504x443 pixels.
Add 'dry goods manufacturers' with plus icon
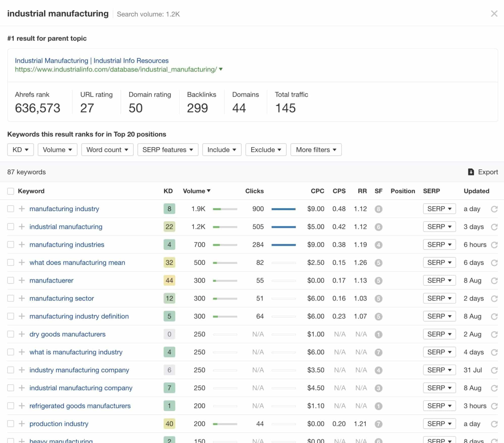(22, 334)
